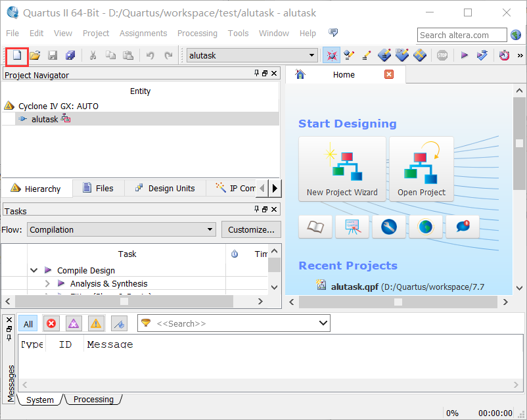Open the web globe icon on Home

tap(426, 227)
